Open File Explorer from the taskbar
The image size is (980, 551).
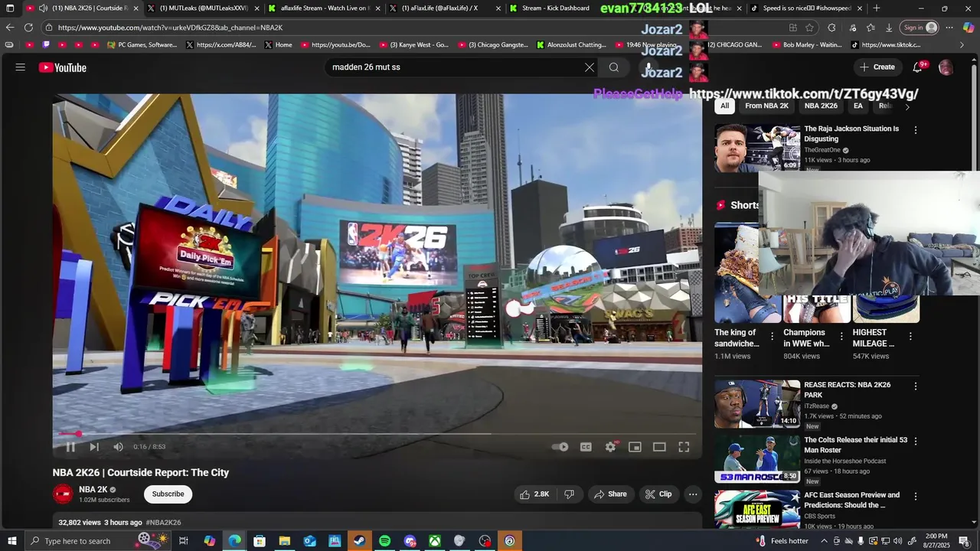(284, 541)
